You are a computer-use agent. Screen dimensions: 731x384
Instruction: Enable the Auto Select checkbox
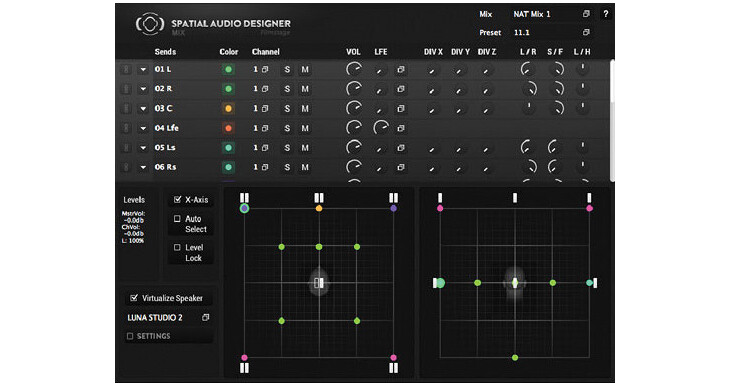(177, 219)
